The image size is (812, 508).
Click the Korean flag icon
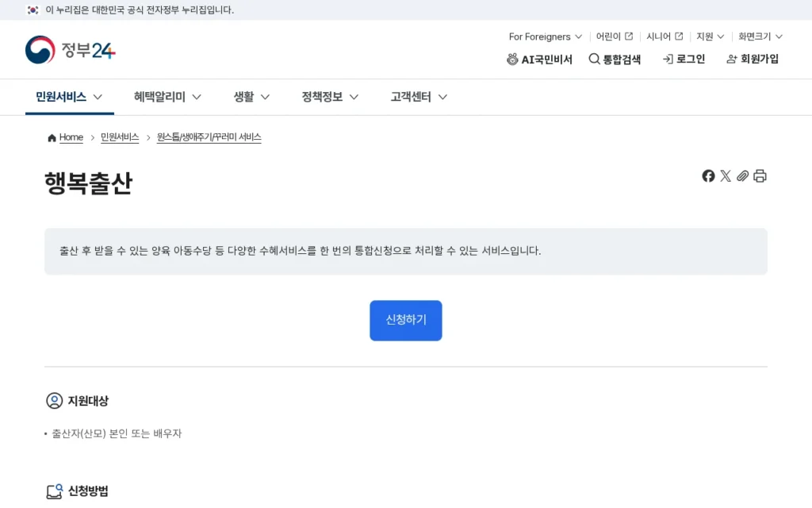pos(33,10)
